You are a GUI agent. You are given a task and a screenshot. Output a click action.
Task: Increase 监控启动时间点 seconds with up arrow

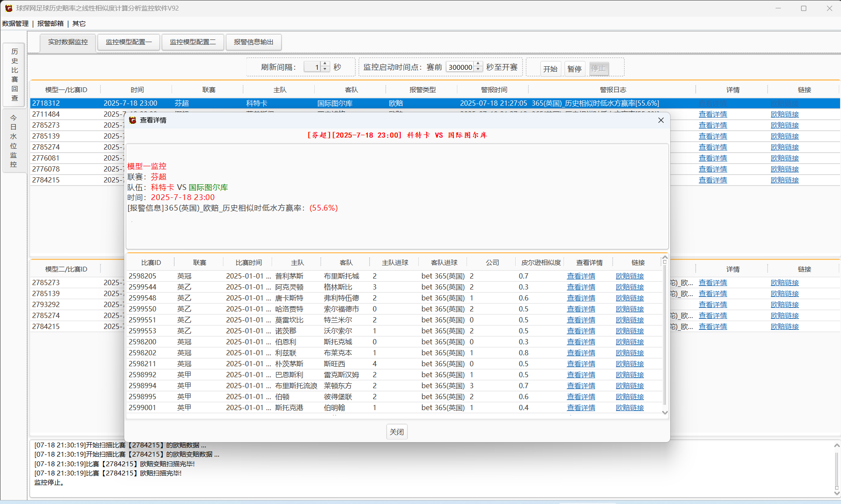(x=478, y=64)
